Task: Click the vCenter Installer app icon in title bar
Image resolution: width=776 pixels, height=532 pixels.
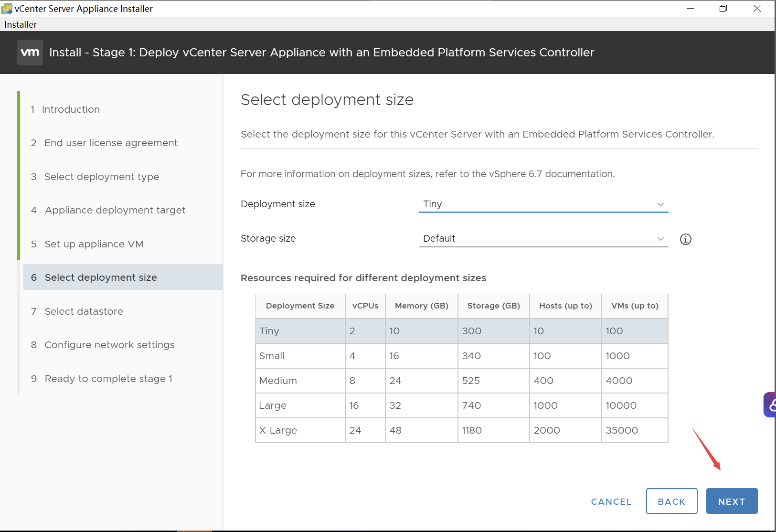Action: [x=7, y=9]
